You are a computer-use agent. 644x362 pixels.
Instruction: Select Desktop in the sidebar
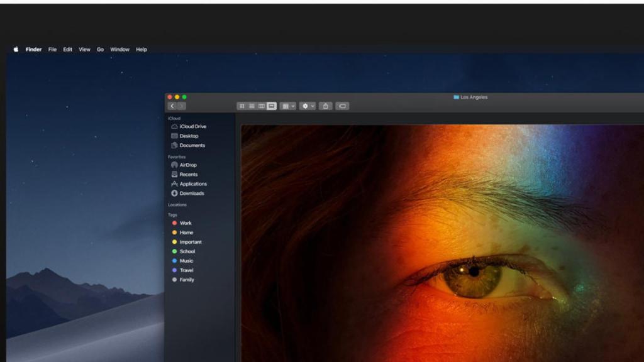point(188,136)
